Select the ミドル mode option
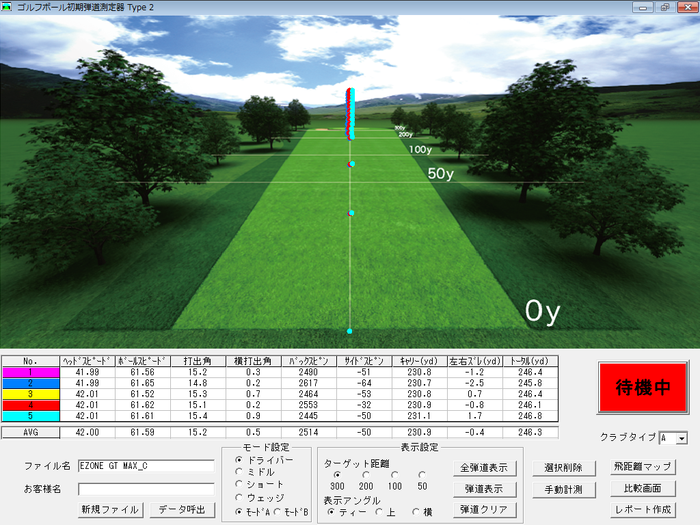Viewport: 700px width, 525px height. coord(238,471)
